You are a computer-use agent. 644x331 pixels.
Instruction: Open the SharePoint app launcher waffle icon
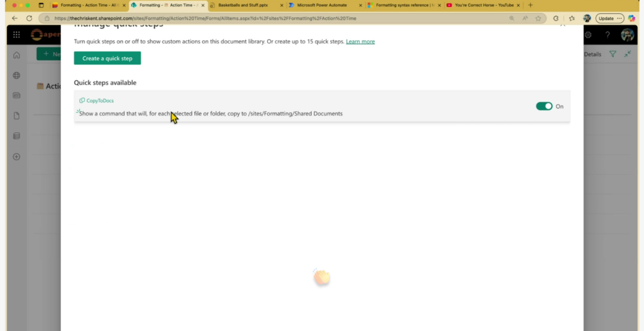[x=16, y=35]
